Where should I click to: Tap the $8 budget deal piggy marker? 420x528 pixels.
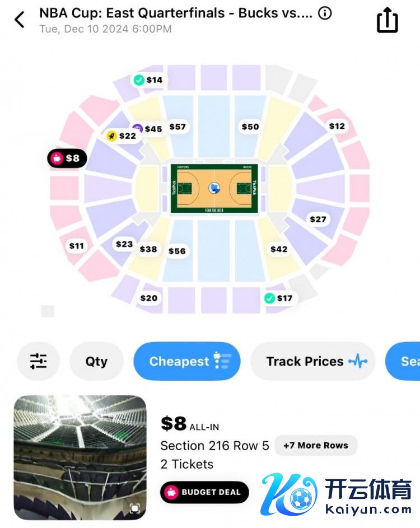(x=67, y=158)
